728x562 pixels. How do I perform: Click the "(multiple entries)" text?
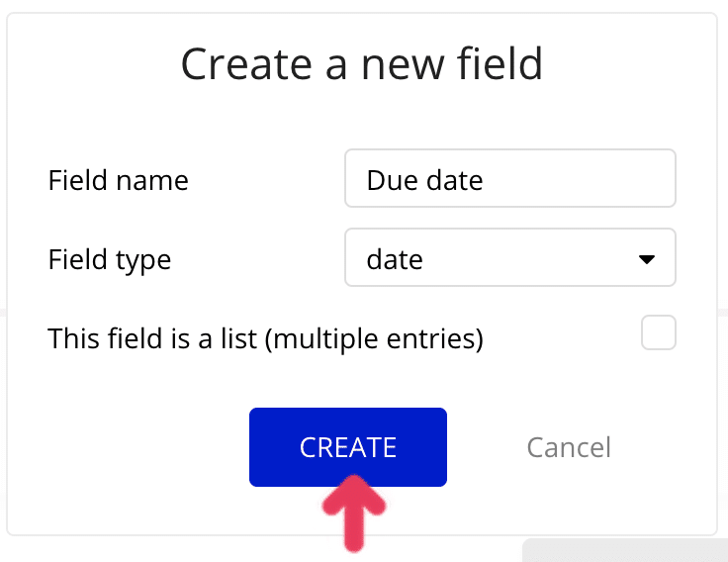click(377, 338)
